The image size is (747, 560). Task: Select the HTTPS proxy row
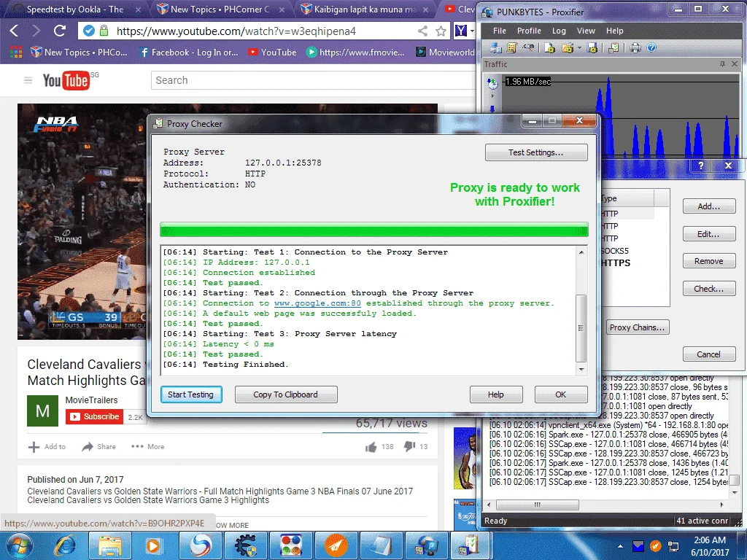(x=627, y=262)
